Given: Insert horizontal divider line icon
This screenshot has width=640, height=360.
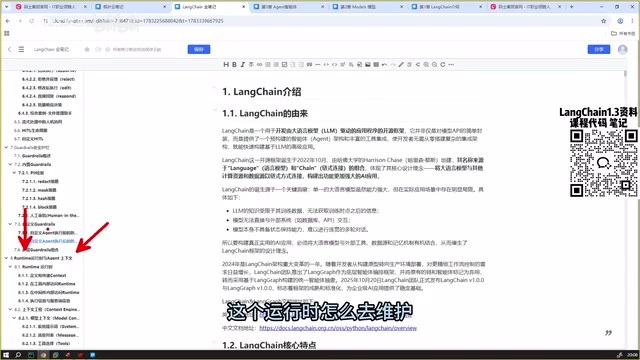Looking at the screenshot, I should click(x=318, y=64).
